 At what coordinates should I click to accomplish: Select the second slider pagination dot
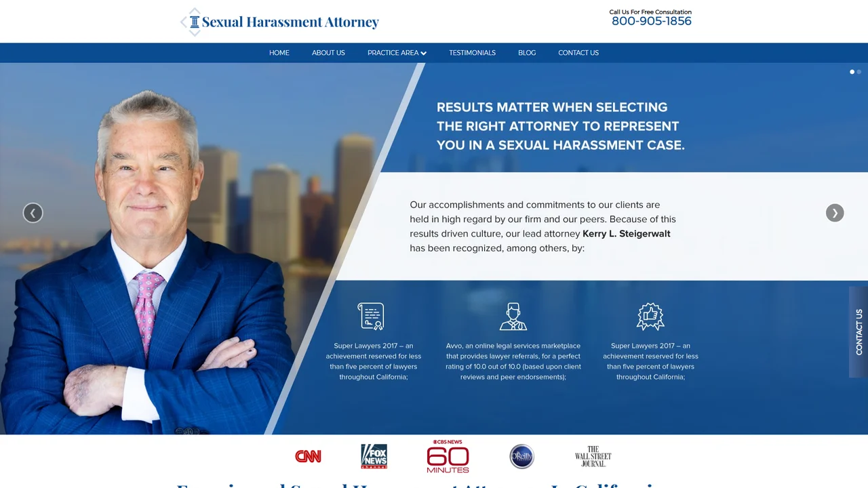tap(859, 72)
